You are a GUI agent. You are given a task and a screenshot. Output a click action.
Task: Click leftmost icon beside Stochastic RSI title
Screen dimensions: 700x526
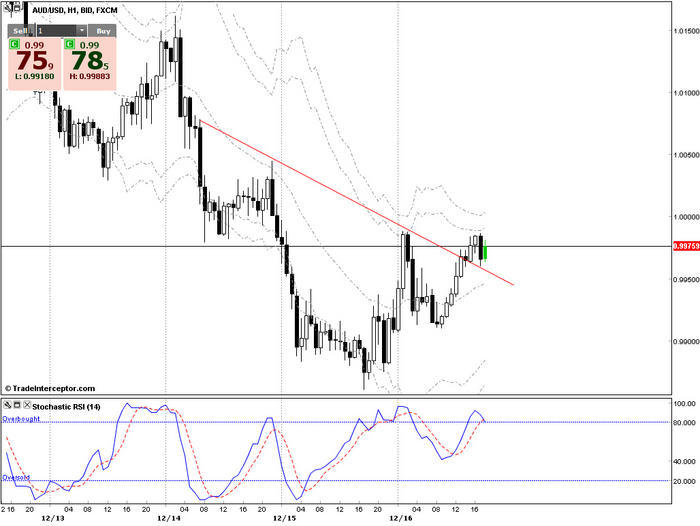pyautogui.click(x=8, y=404)
